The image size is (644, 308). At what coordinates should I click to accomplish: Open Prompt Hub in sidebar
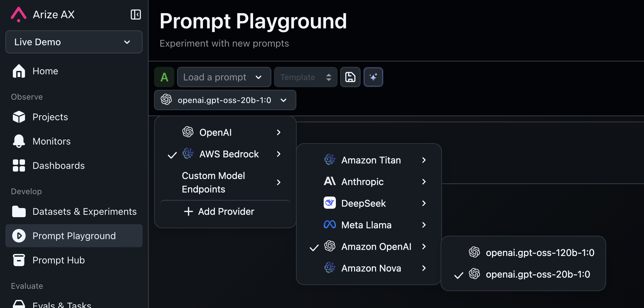pos(58,260)
